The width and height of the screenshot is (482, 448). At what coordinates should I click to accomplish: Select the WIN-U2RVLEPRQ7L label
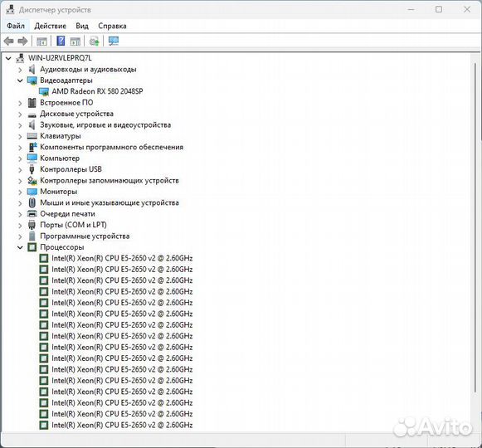(x=60, y=58)
